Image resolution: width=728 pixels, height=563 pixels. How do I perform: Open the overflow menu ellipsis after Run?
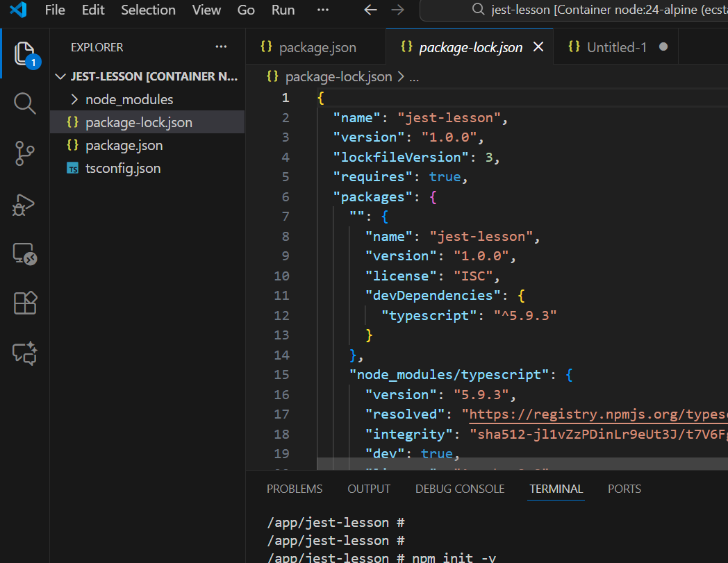pos(323,10)
